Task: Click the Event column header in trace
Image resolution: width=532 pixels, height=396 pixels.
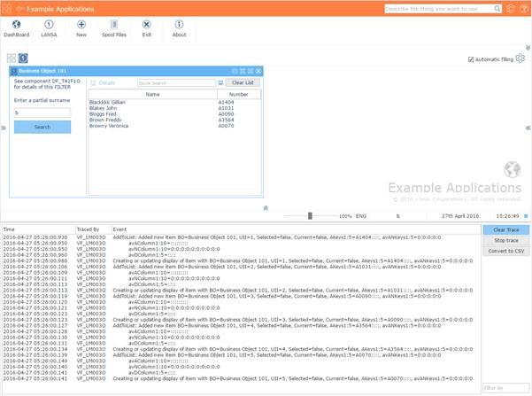Action: click(x=295, y=229)
